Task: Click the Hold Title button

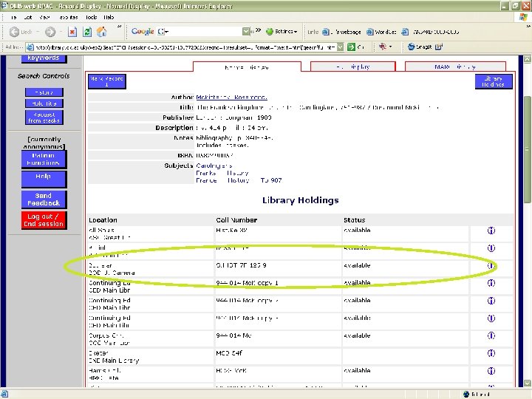Action: 44,103
